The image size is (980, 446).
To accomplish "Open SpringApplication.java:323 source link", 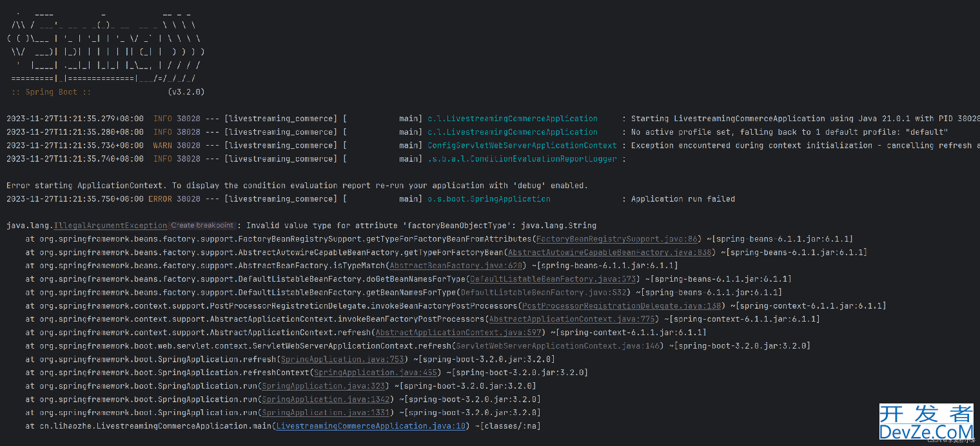I will coord(324,386).
